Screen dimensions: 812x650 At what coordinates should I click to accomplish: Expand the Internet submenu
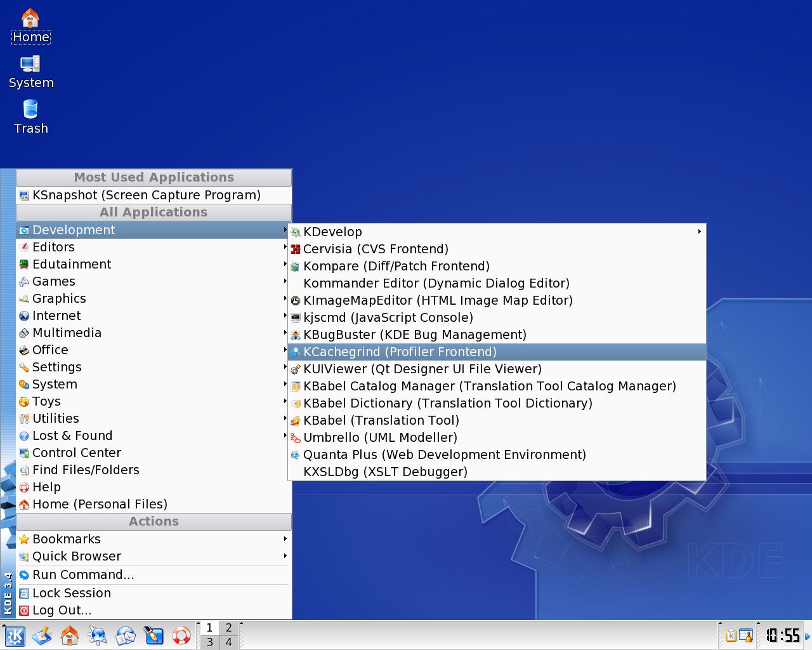[x=154, y=315]
